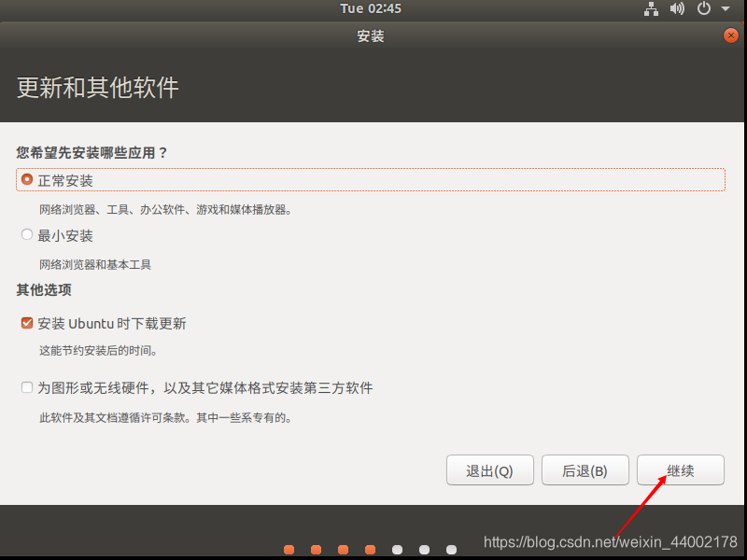This screenshot has height=560, width=747.
Task: Open the power icon in top bar
Action: coord(704,8)
